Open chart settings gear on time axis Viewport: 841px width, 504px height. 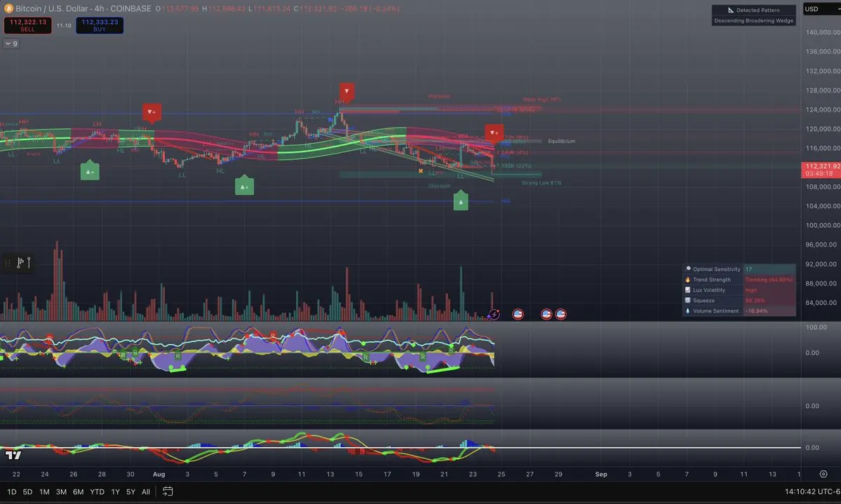823,474
